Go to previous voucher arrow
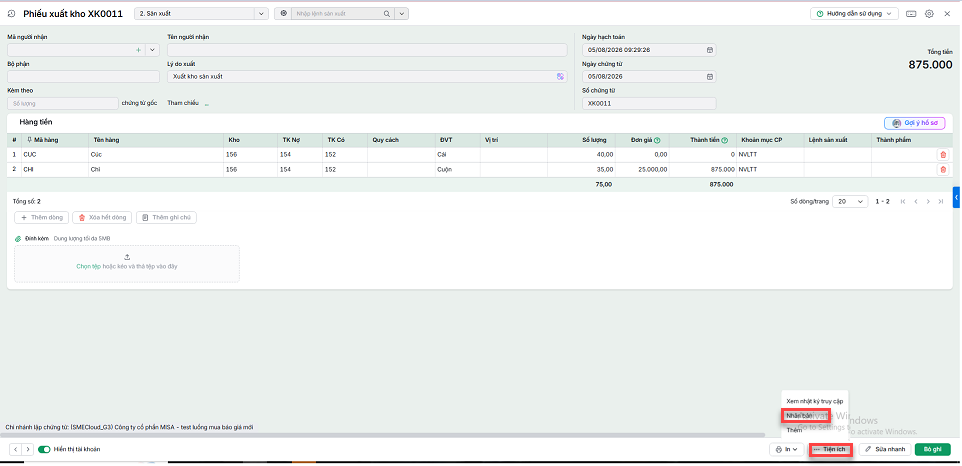The height and width of the screenshot is (466, 962). [x=15, y=449]
